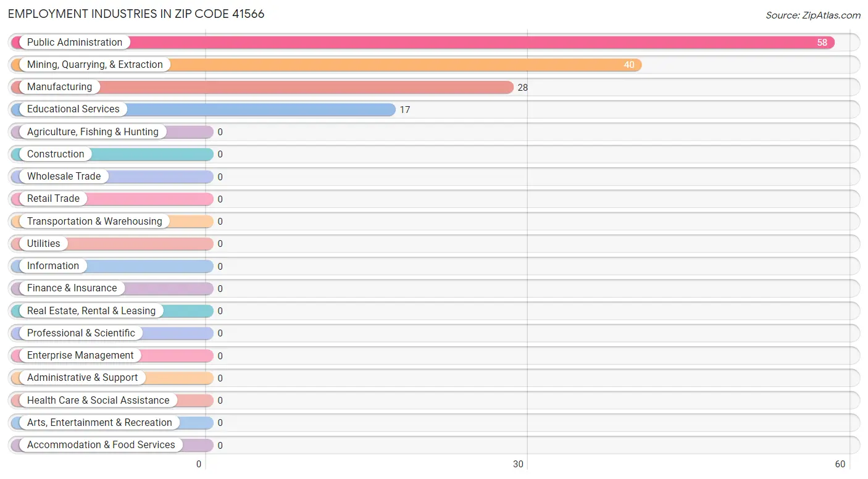
Task: Click the Wholesale Trade label
Action: click(x=64, y=176)
